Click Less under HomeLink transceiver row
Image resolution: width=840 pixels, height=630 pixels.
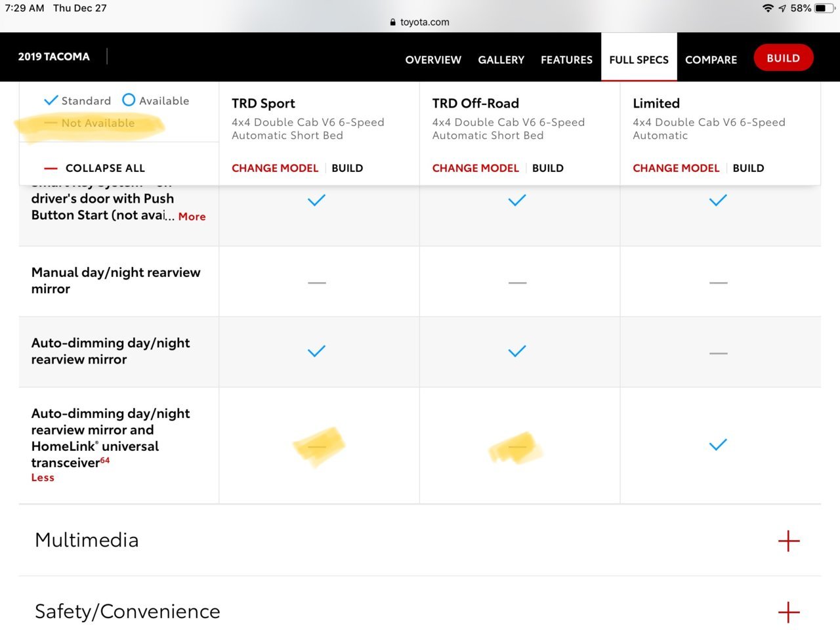click(43, 478)
